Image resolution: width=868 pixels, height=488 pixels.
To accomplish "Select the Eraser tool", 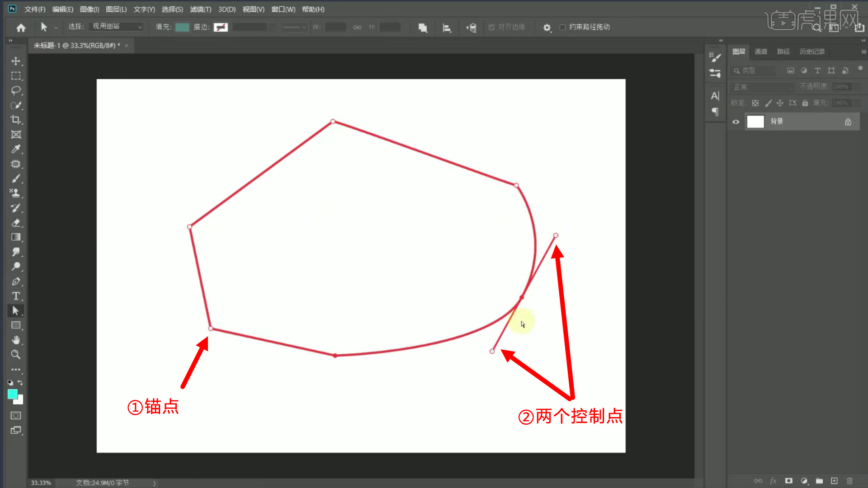I will point(16,223).
